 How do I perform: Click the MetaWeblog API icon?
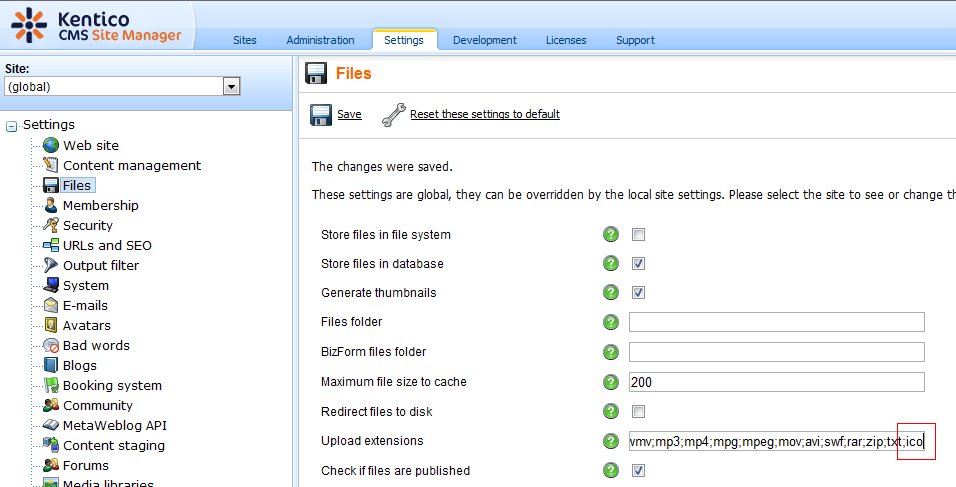point(51,425)
